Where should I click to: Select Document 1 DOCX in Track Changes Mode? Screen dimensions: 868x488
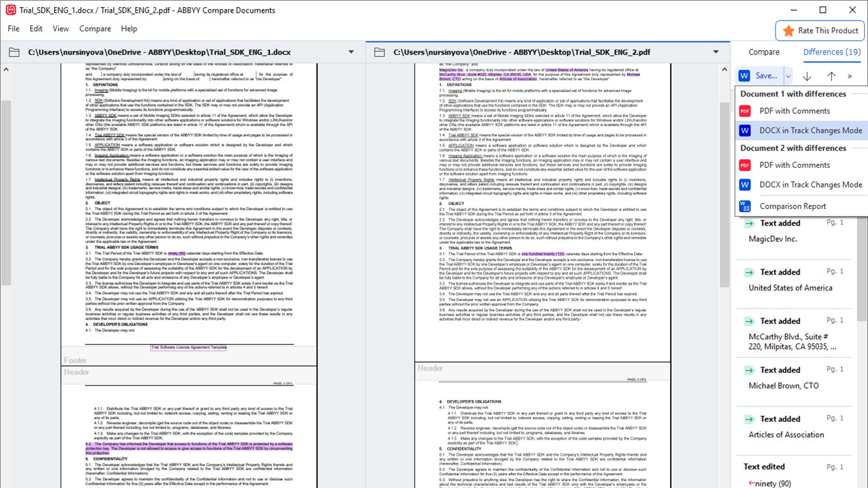(x=801, y=130)
